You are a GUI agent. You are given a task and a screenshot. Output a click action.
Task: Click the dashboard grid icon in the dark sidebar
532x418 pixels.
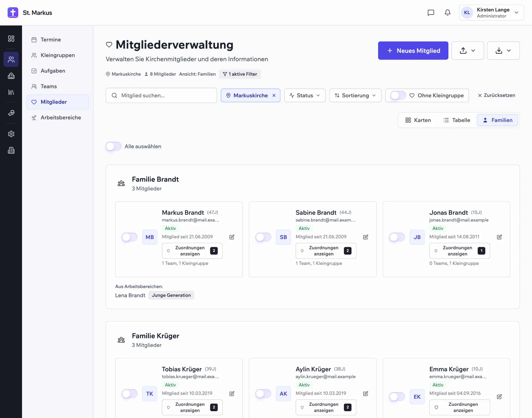(11, 39)
